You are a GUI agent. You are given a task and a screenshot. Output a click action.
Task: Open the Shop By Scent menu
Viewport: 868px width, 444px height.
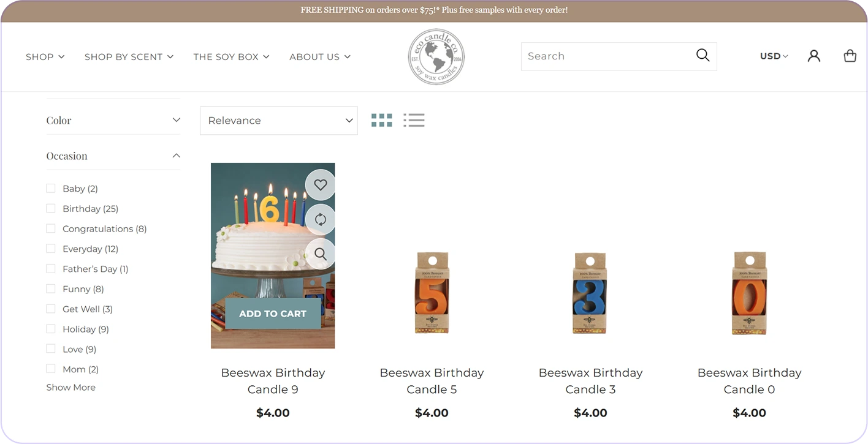pos(129,57)
